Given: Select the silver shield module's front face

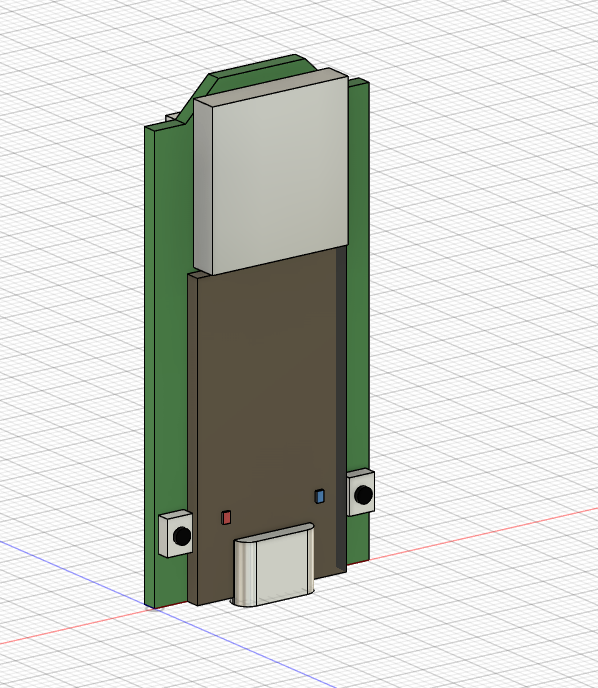Looking at the screenshot, I should coord(280,176).
